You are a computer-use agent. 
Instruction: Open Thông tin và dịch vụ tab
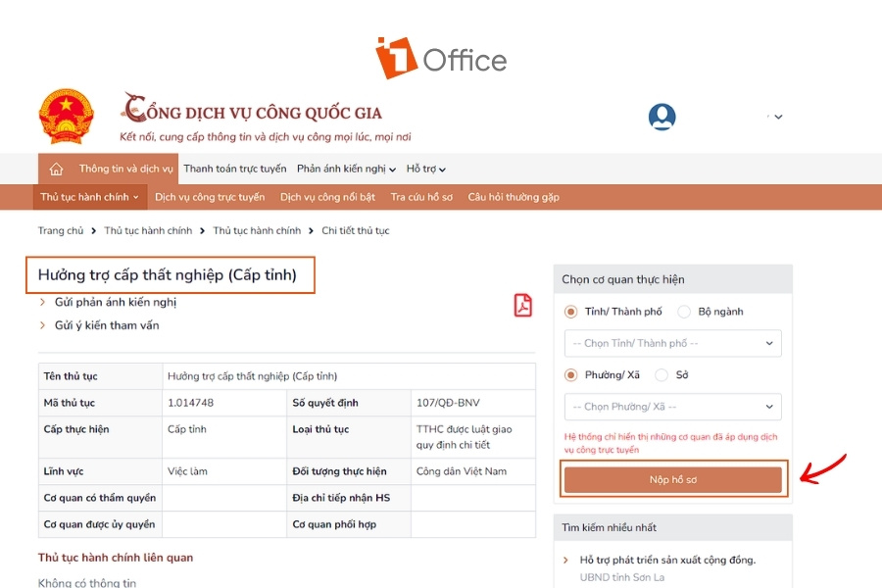coord(125,169)
